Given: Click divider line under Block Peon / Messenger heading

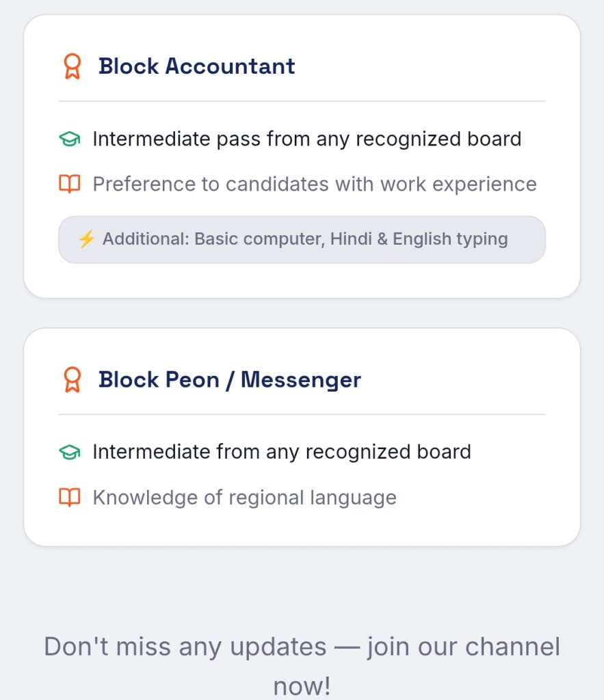Looking at the screenshot, I should pos(302,414).
